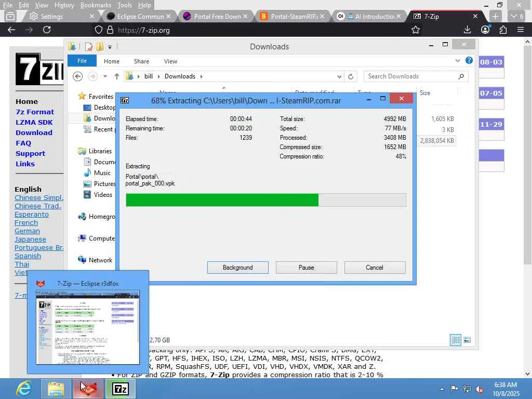Open a new browser tab
Image resolution: width=532 pixels, height=399 pixels.
tap(495, 16)
